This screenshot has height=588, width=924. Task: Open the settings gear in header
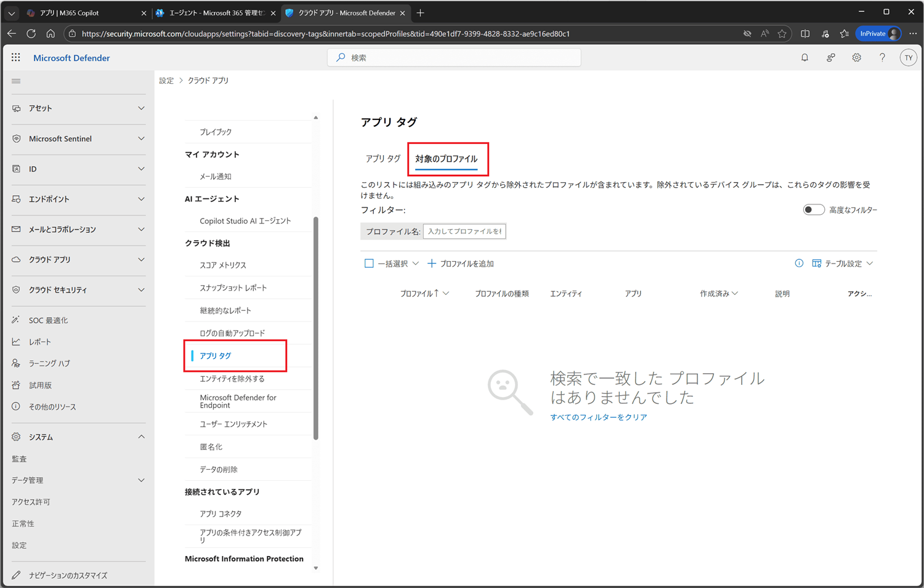(x=856, y=57)
